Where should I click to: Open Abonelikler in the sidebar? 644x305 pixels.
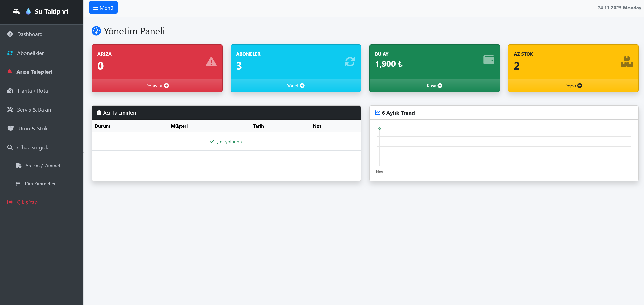tap(30, 53)
